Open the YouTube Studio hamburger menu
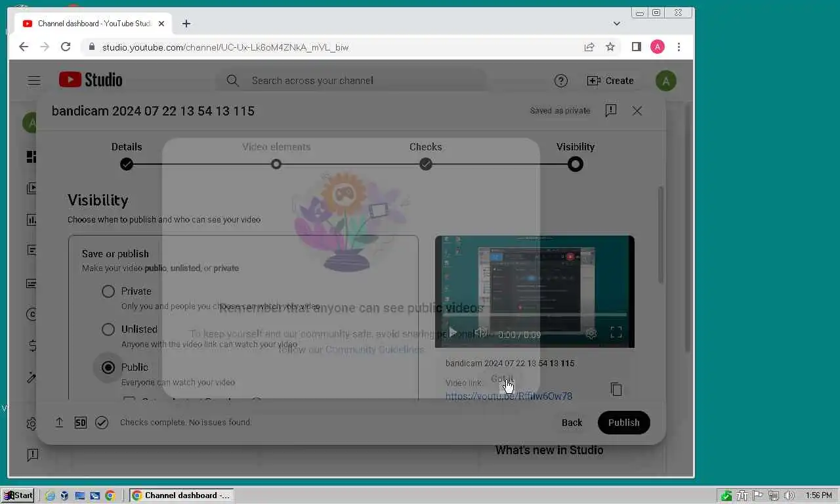This screenshot has width=840, height=504. [34, 81]
